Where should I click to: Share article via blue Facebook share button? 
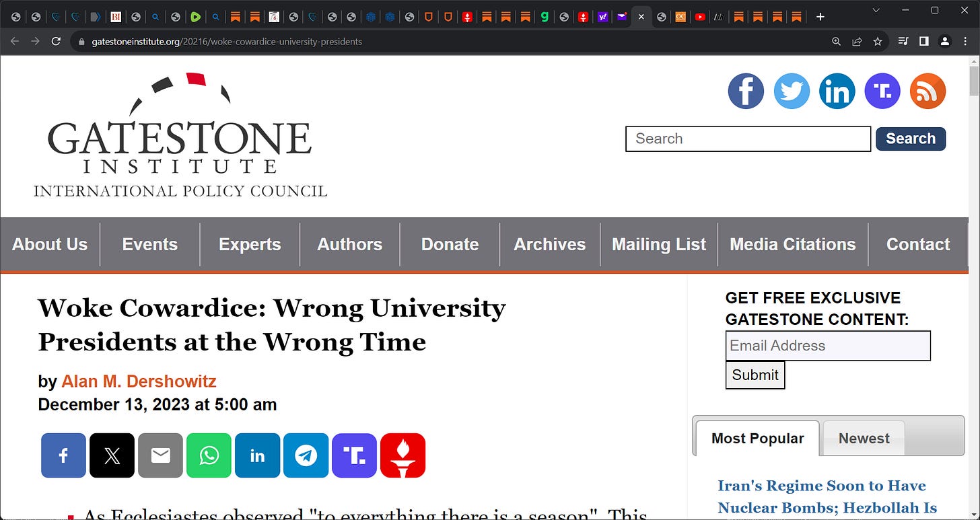tap(63, 455)
